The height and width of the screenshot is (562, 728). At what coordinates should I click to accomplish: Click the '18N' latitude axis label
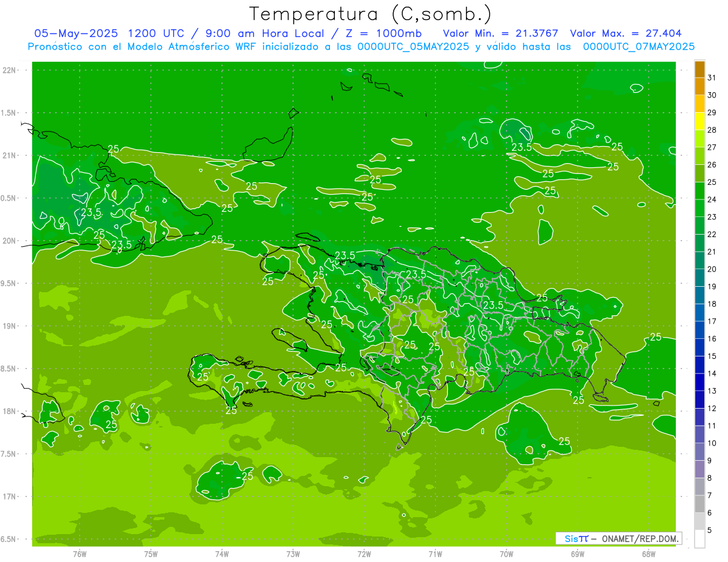pyautogui.click(x=9, y=411)
